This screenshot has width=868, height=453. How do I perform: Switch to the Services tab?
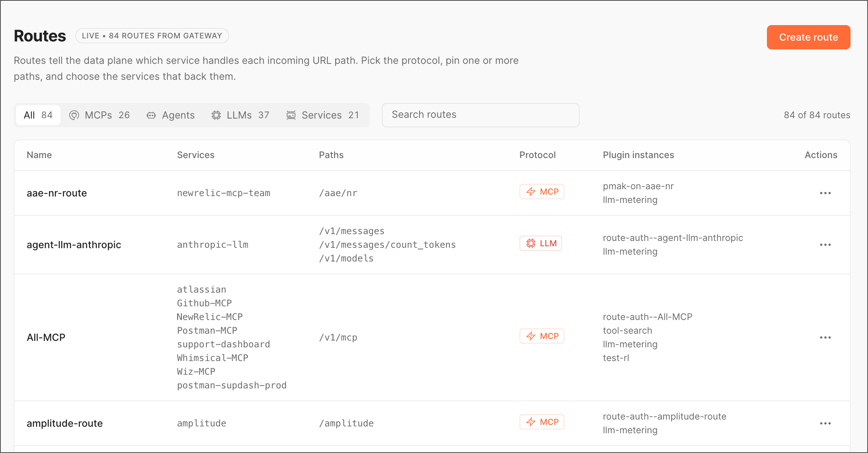(323, 115)
